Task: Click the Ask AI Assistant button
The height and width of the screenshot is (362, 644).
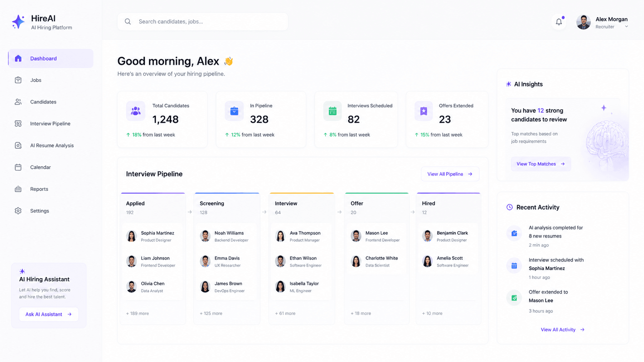Action: (49, 314)
